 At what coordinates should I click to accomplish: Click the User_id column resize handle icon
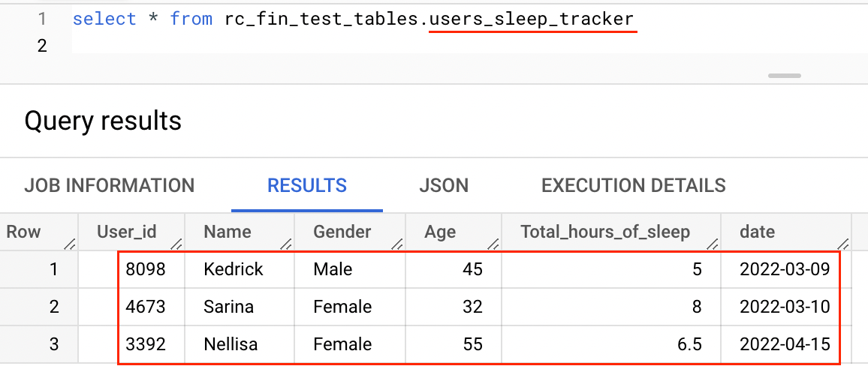point(177,243)
